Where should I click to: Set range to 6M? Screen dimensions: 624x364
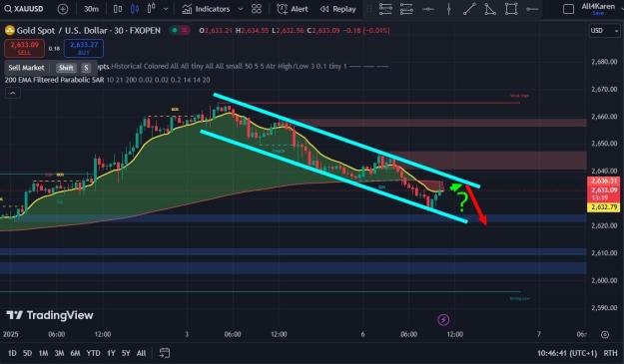click(x=75, y=353)
